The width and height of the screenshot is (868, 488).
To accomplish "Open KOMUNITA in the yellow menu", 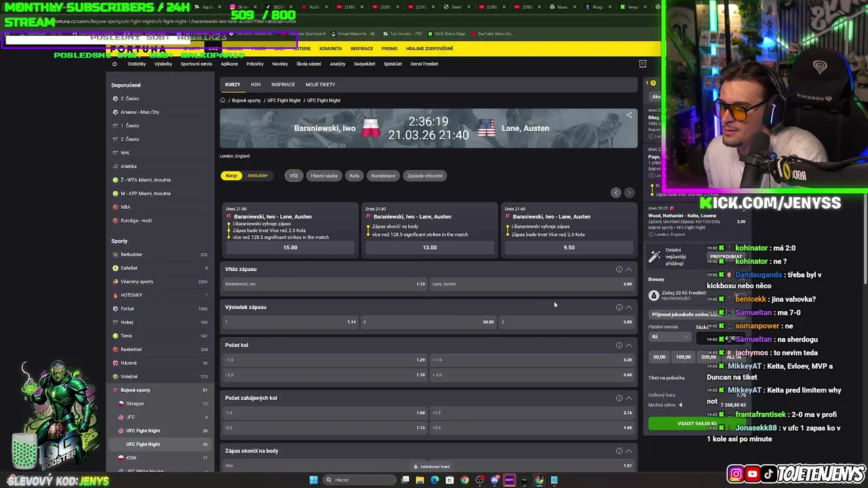I will pos(331,49).
